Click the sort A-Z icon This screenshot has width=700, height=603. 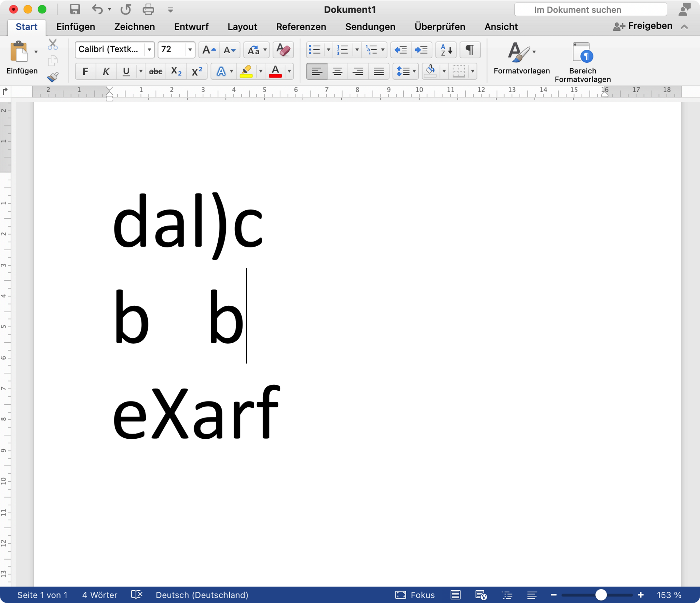[x=446, y=50]
